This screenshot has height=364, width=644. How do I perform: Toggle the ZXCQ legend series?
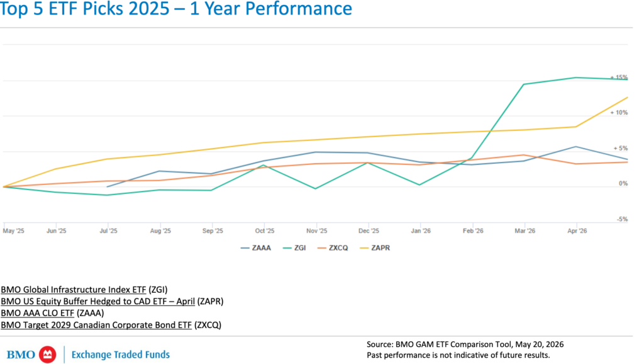point(333,248)
